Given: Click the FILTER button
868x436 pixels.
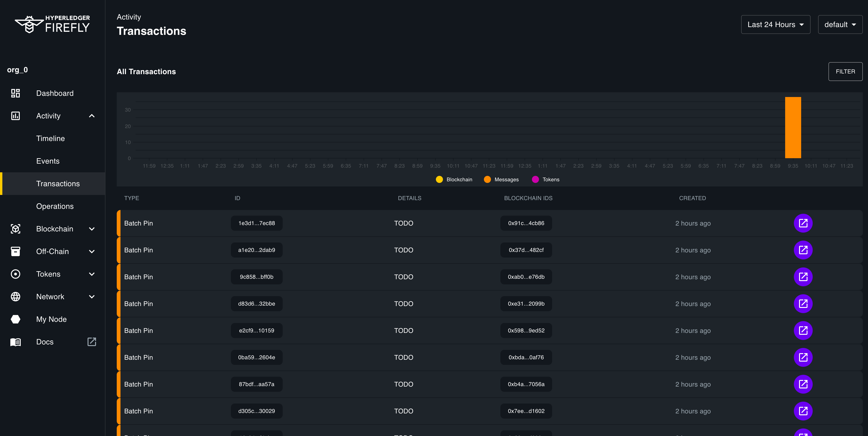Looking at the screenshot, I should [845, 71].
